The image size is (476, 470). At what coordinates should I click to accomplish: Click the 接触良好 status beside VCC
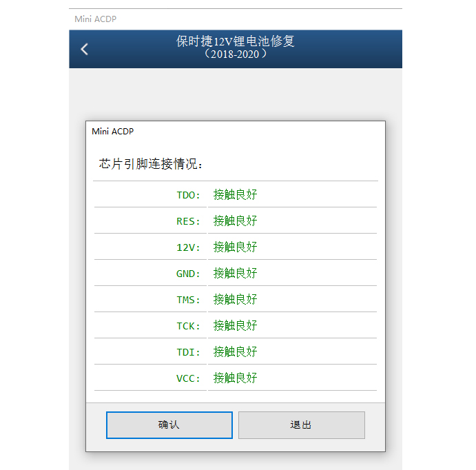pos(235,378)
